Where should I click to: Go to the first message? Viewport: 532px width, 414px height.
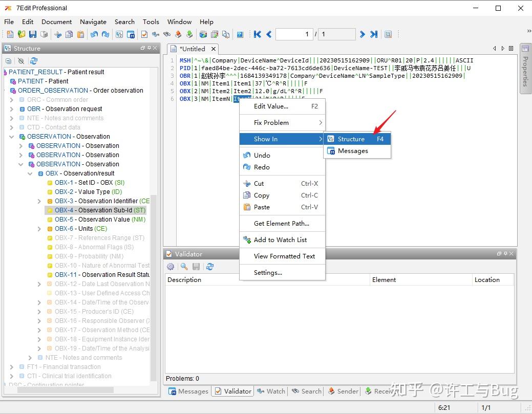click(x=258, y=34)
